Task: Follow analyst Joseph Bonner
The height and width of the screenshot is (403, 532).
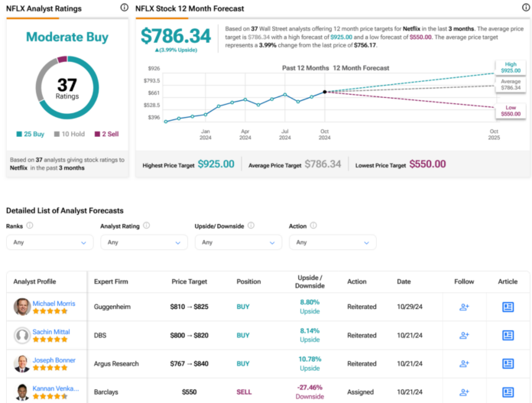Action: pyautogui.click(x=463, y=363)
